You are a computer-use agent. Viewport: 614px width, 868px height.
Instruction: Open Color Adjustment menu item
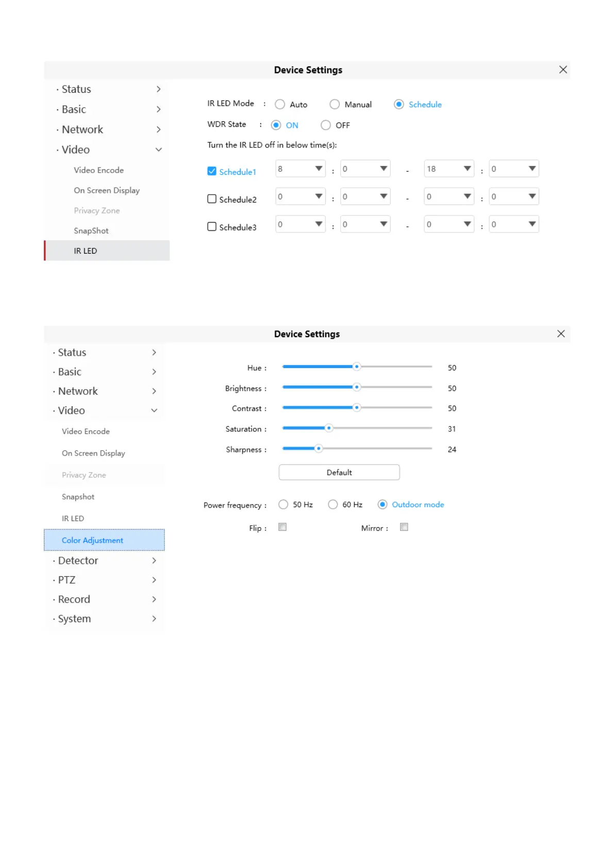coord(93,540)
